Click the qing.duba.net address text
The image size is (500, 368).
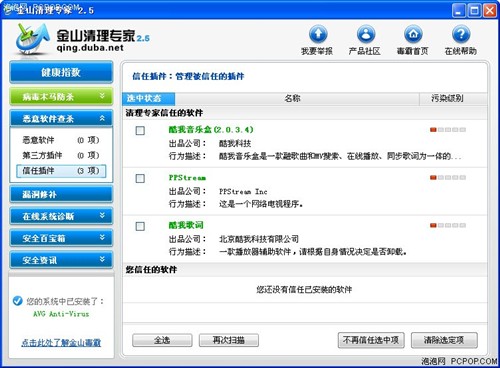90,48
